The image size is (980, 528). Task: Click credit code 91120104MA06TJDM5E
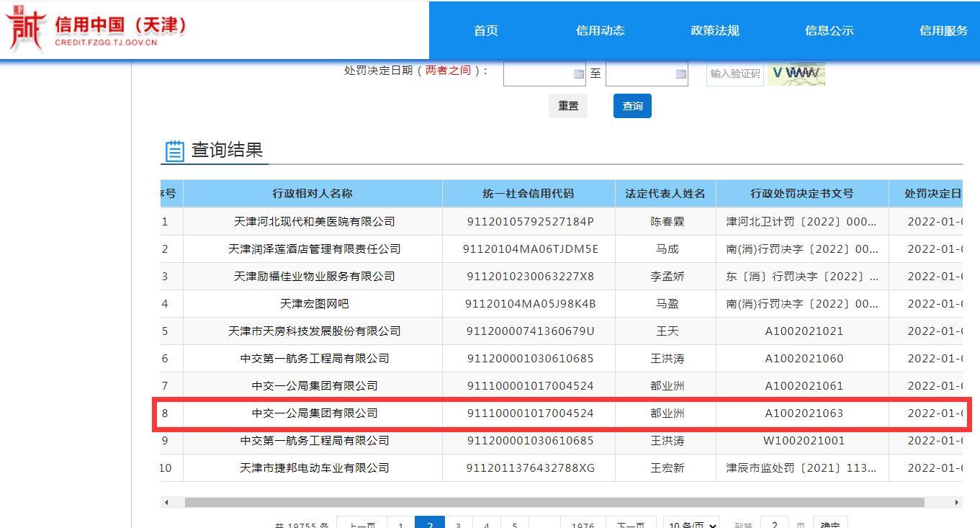coord(531,249)
